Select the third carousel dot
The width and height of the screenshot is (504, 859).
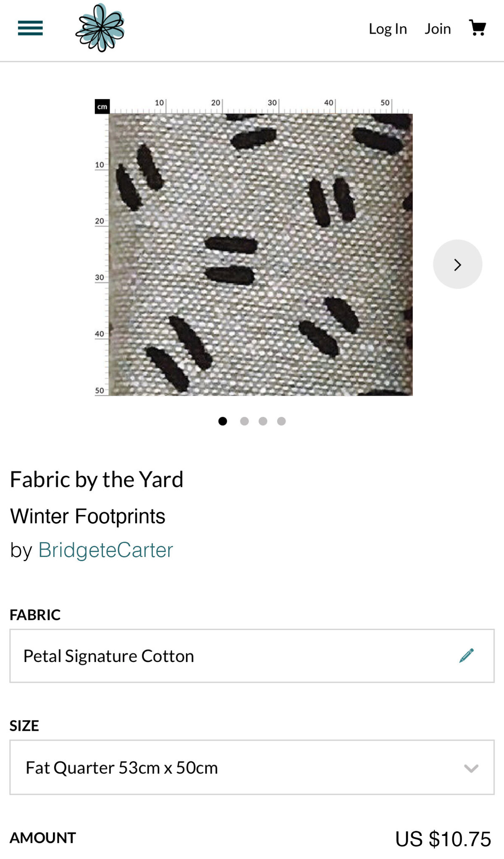(x=263, y=421)
